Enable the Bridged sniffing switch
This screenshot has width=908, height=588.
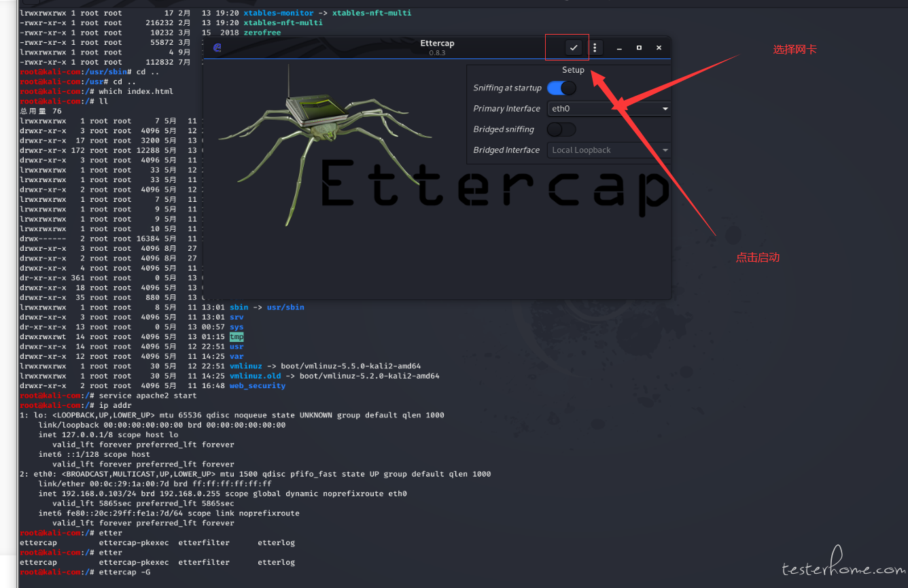point(561,129)
